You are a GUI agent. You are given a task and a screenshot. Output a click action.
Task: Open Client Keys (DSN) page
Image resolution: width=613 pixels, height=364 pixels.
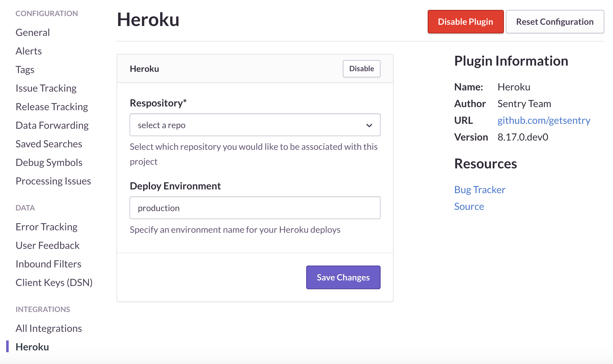click(x=54, y=283)
